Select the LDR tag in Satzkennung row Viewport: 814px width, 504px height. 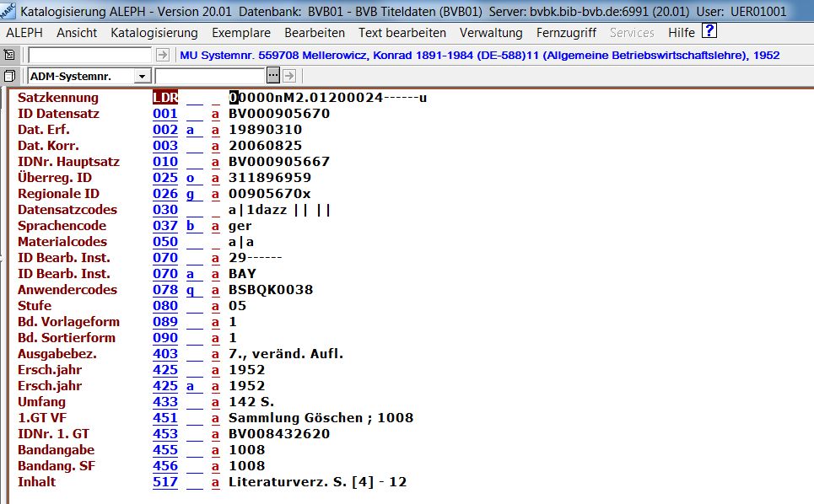coord(165,98)
